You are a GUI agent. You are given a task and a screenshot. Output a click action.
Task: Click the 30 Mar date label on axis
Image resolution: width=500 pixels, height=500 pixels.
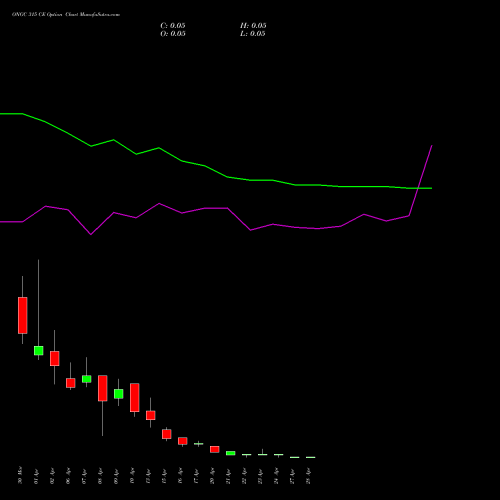click(x=20, y=475)
